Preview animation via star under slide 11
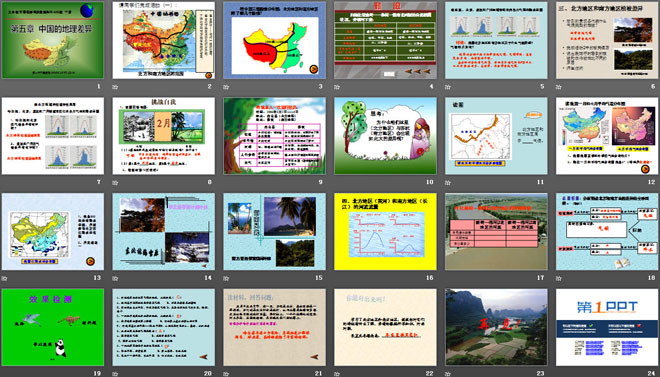Screen dimensions: 660x377 click(448, 182)
